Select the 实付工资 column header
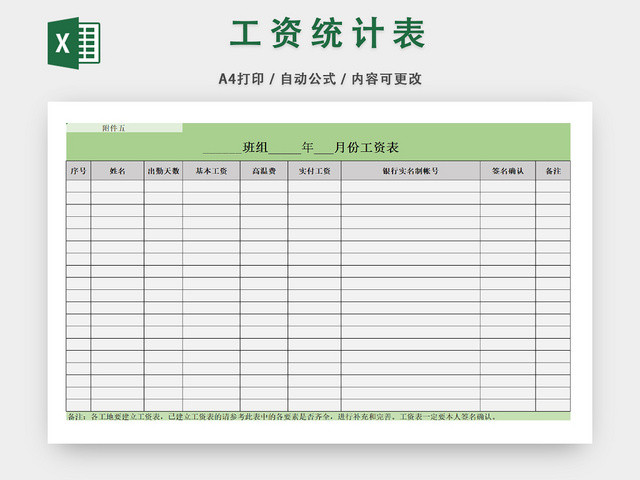Screen dimensions: 640x480 pos(315,171)
